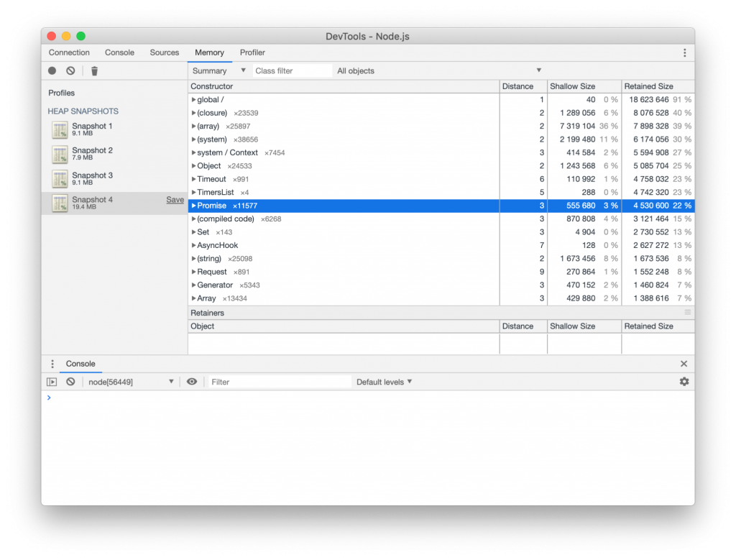
Task: Click the console Filter input
Action: (x=280, y=382)
